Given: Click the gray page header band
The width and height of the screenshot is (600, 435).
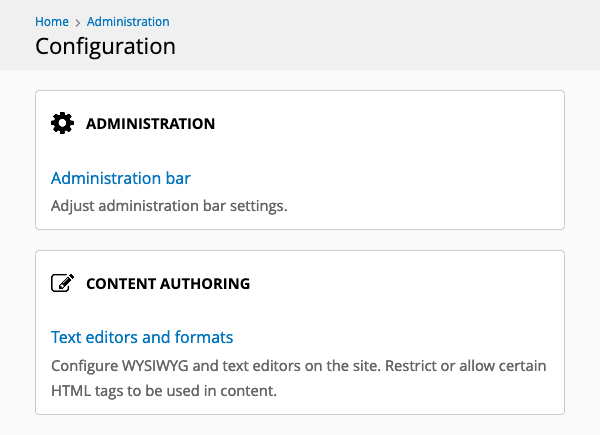Looking at the screenshot, I should pos(383,34).
